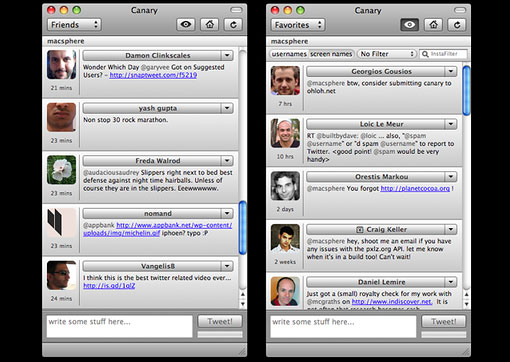The width and height of the screenshot is (510, 362).
Task: Click Orestis Markou avatar
Action: [285, 186]
